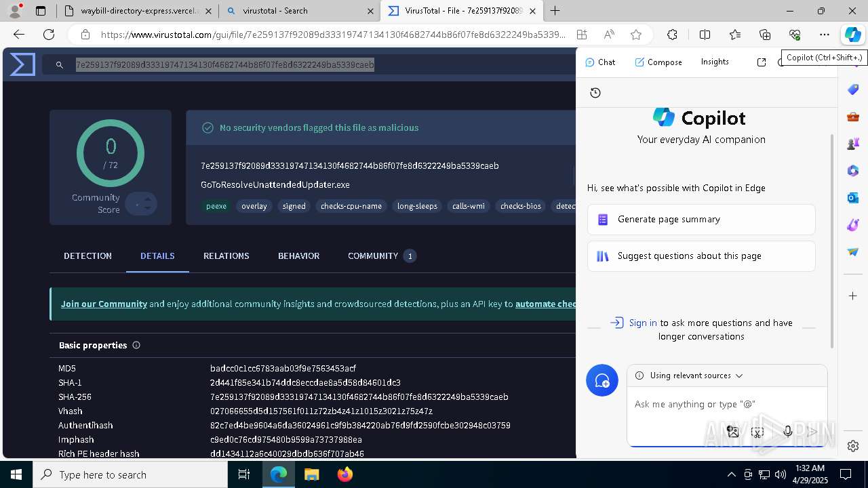868x488 pixels.
Task: Open Browser essentials heart icon
Action: pyautogui.click(x=795, y=35)
